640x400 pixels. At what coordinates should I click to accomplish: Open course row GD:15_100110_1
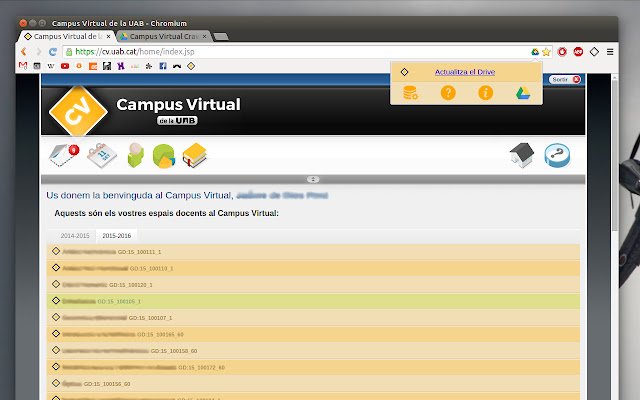pyautogui.click(x=313, y=268)
